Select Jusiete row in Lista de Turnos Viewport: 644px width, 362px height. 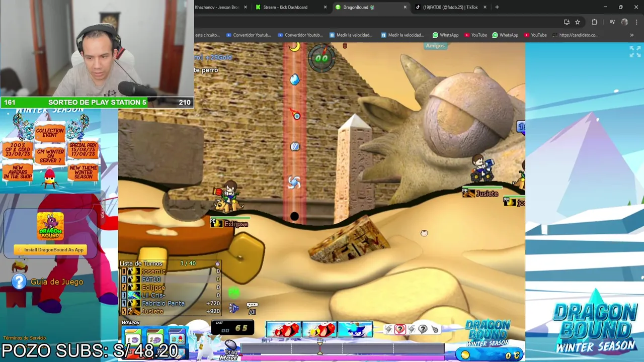point(171,311)
